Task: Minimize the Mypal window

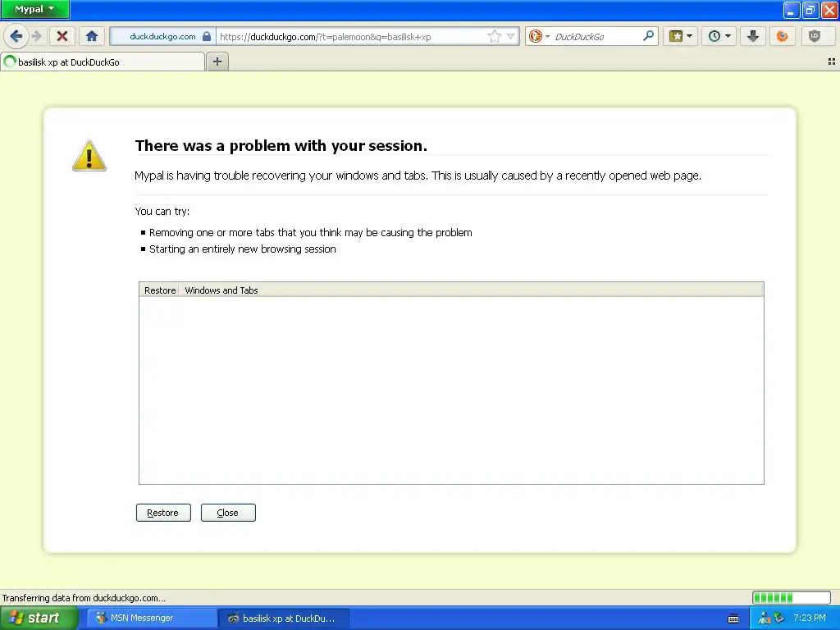Action: click(792, 10)
